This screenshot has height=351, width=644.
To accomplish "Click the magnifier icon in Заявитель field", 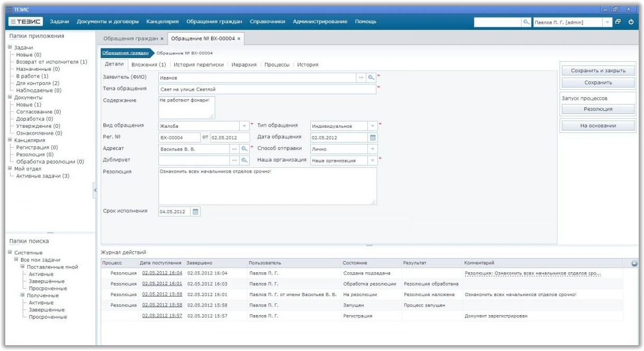I will click(x=371, y=78).
